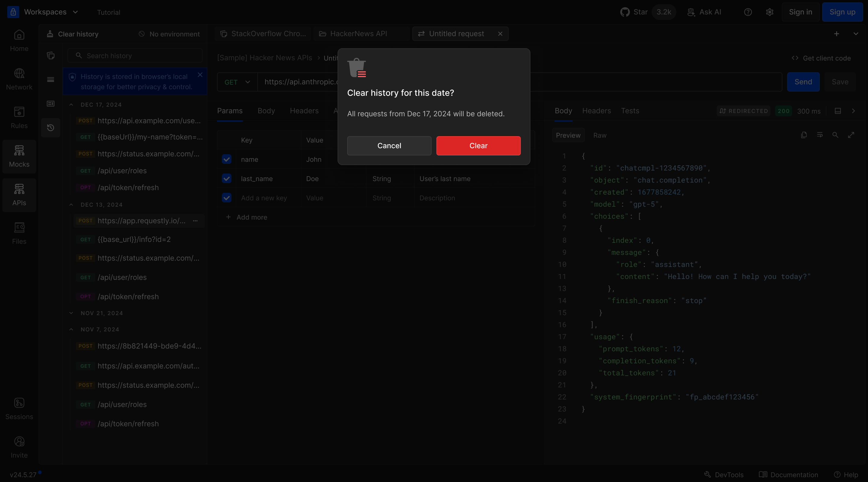Screen dimensions: 868x482
Task: Click the Clear history broom button
Action: click(x=73, y=34)
